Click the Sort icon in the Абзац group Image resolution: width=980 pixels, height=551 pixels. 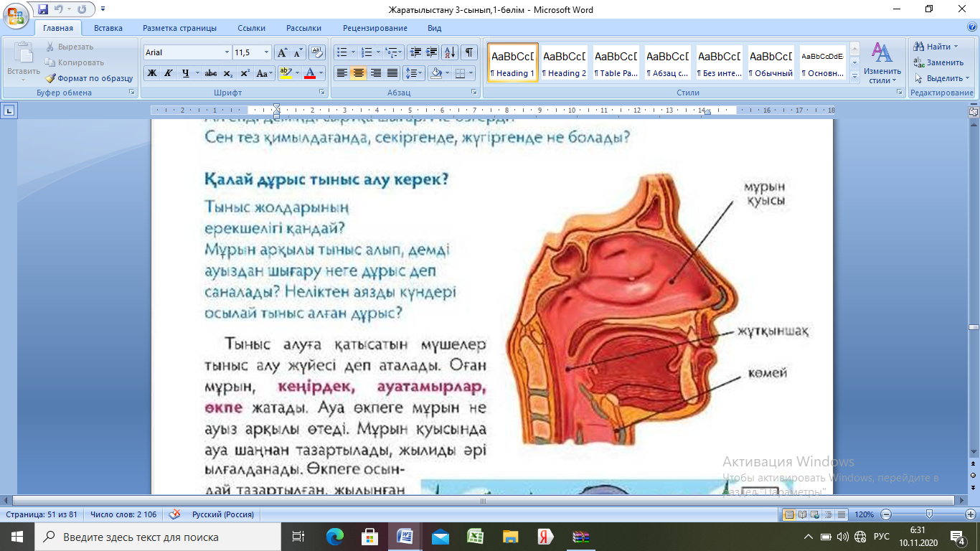pyautogui.click(x=450, y=52)
